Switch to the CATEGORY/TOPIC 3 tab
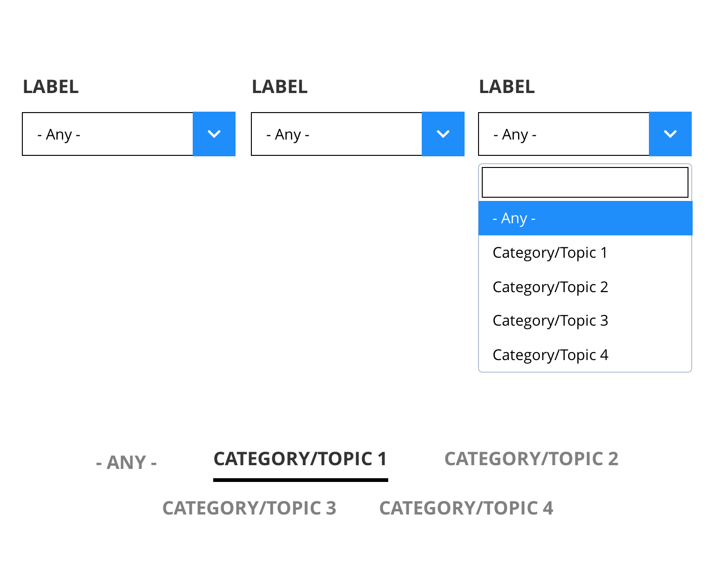 pos(249,508)
